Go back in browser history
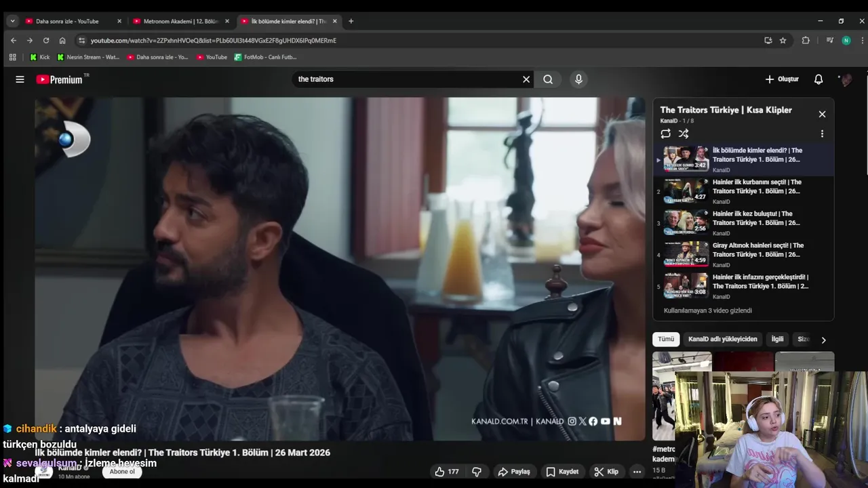 pyautogui.click(x=14, y=41)
